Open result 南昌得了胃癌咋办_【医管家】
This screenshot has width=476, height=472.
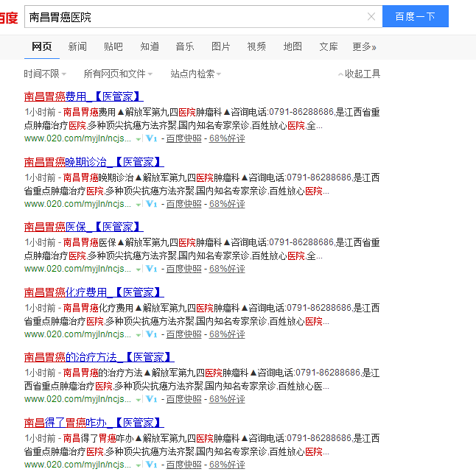(x=94, y=423)
